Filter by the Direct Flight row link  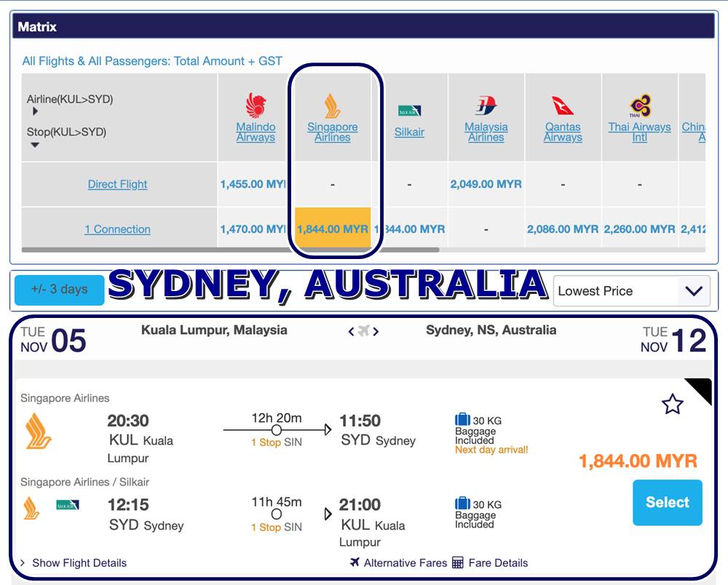pos(117,184)
